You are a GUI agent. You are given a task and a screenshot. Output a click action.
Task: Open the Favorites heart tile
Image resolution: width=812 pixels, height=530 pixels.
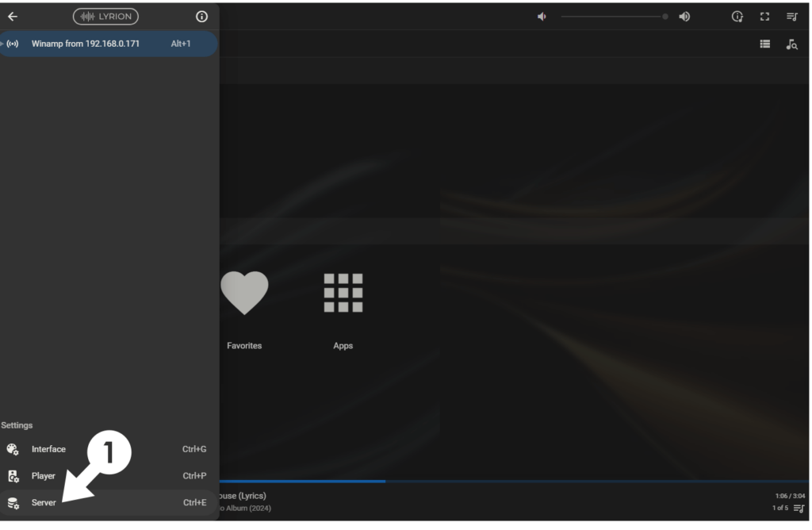point(244,294)
